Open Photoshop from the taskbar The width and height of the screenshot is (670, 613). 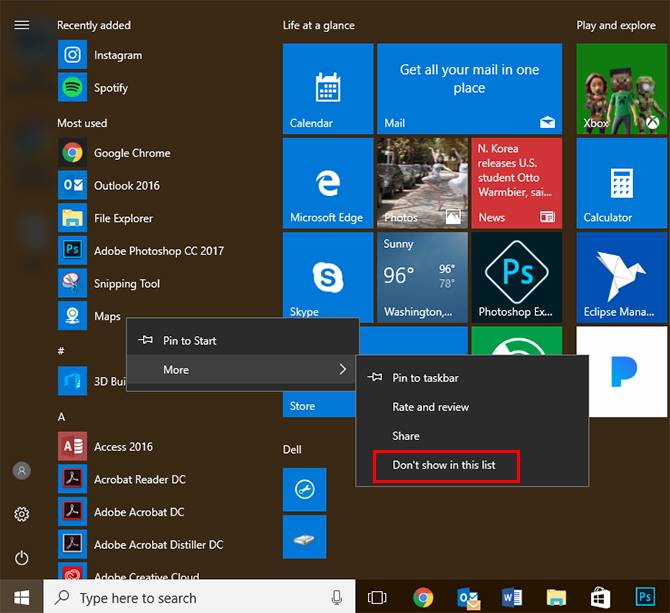645,596
